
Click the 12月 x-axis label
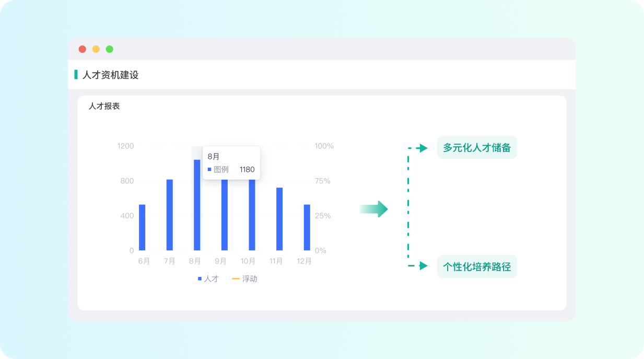coord(305,261)
